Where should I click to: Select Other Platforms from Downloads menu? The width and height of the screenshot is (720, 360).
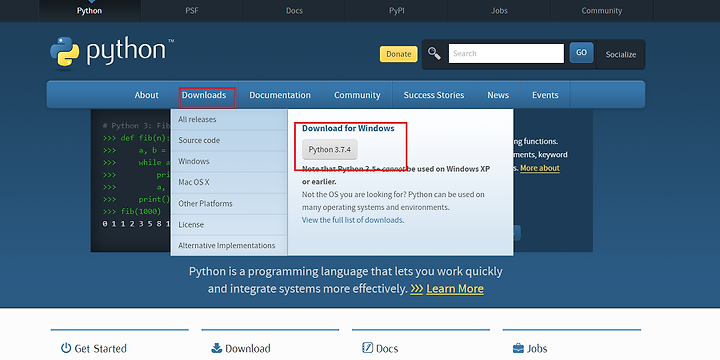pos(229,203)
